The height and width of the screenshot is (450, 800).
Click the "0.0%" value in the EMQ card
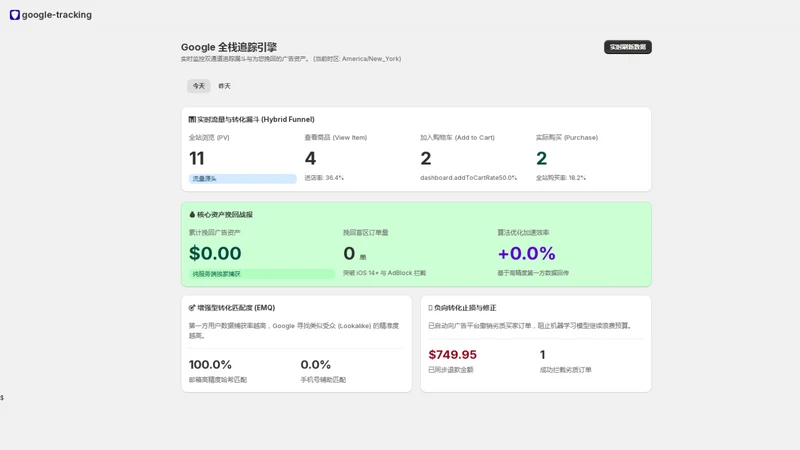coord(315,364)
